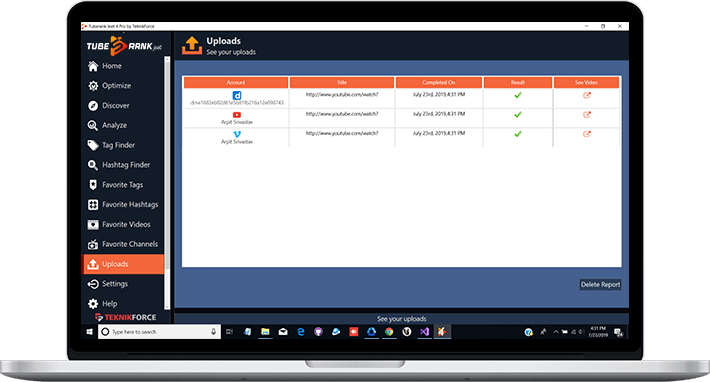Open video link for YouTube upload row
The width and height of the screenshot is (710, 382).
pos(587,115)
